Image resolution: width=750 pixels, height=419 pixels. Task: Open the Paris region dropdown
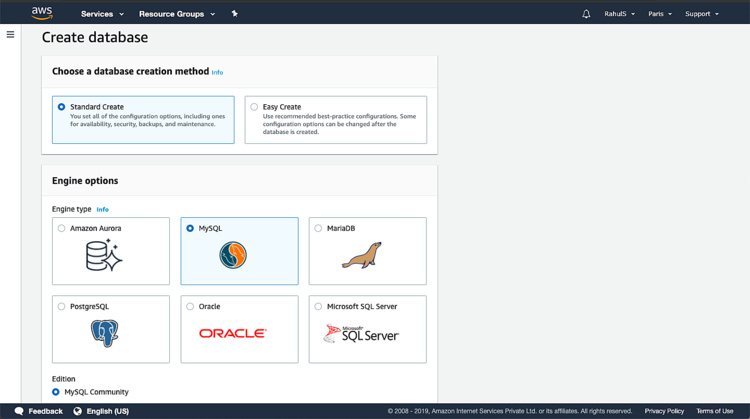coord(660,14)
